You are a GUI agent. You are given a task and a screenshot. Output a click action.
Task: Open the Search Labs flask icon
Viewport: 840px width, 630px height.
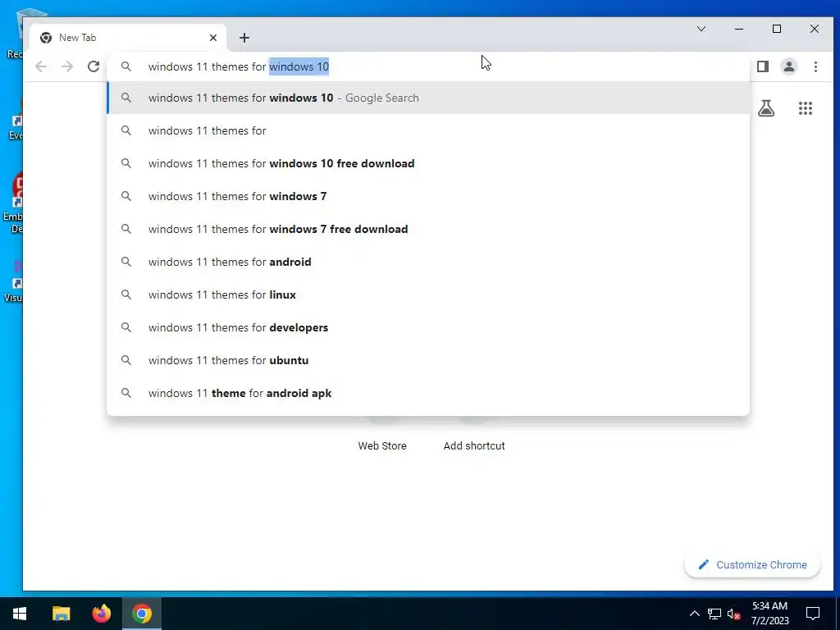766,108
